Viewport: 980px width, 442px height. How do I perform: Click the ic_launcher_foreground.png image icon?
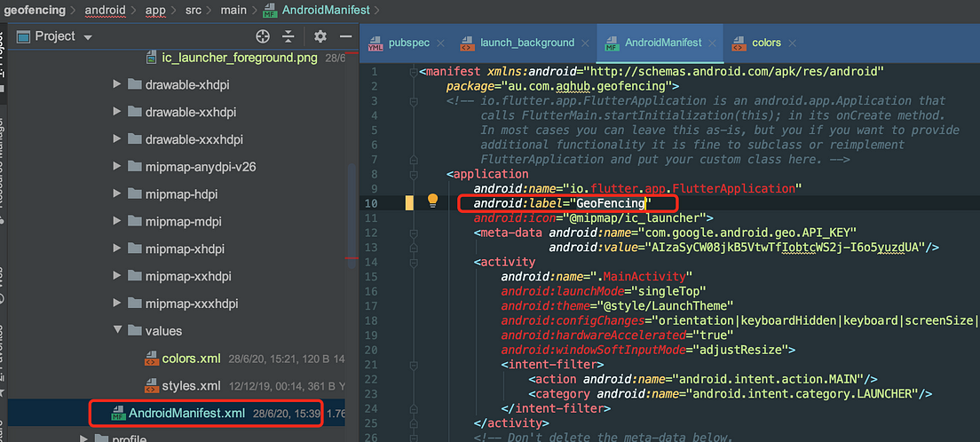coord(151,59)
